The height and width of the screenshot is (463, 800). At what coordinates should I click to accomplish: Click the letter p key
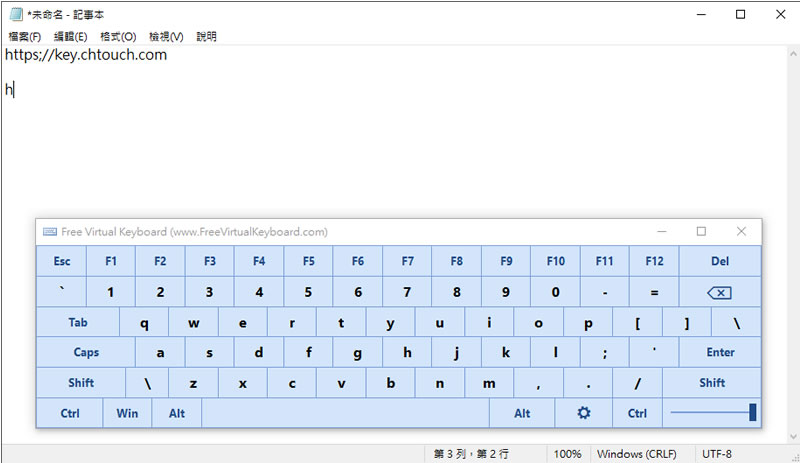point(588,323)
